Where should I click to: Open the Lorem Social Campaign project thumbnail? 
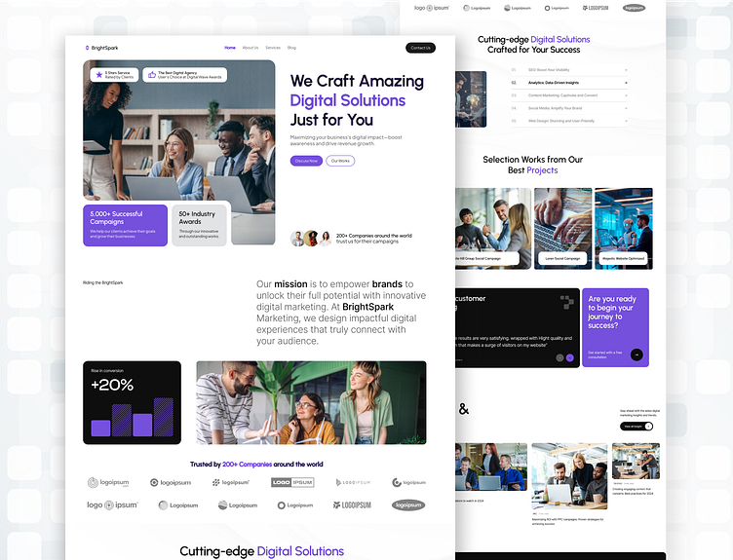pos(562,229)
